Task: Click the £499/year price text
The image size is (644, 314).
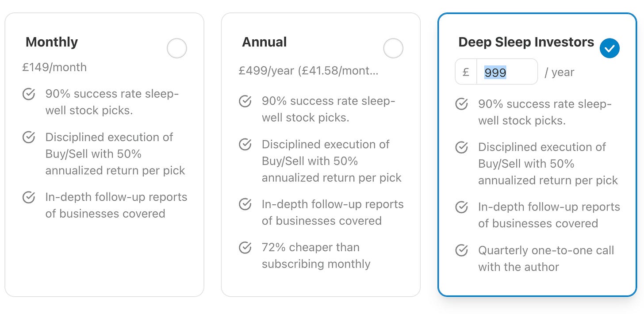Action: [x=308, y=71]
